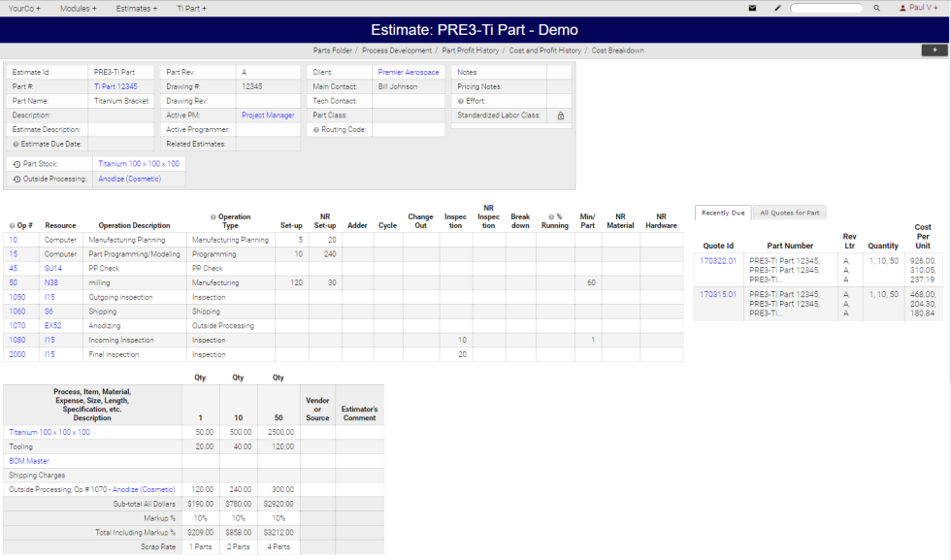Viewport: 951px width, 560px height.
Task: Expand the Paul V user menu
Action: [x=917, y=8]
